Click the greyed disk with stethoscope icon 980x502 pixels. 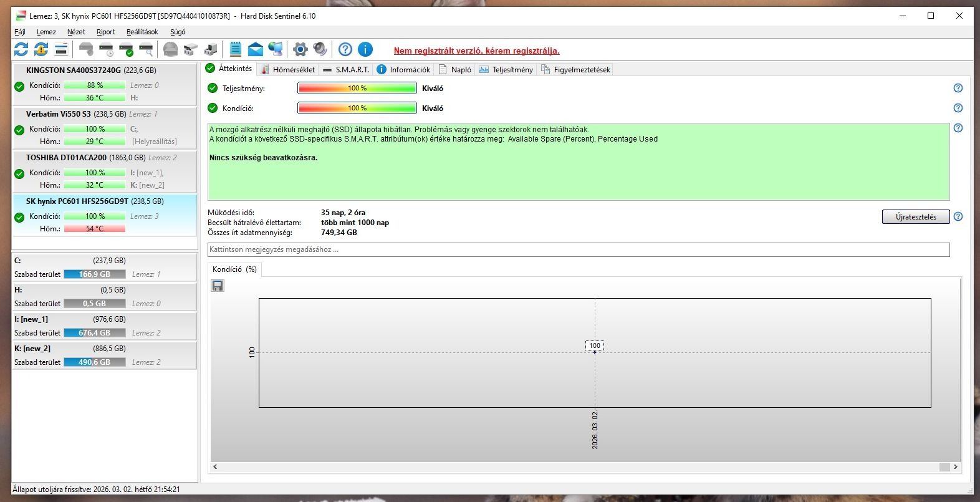click(86, 49)
